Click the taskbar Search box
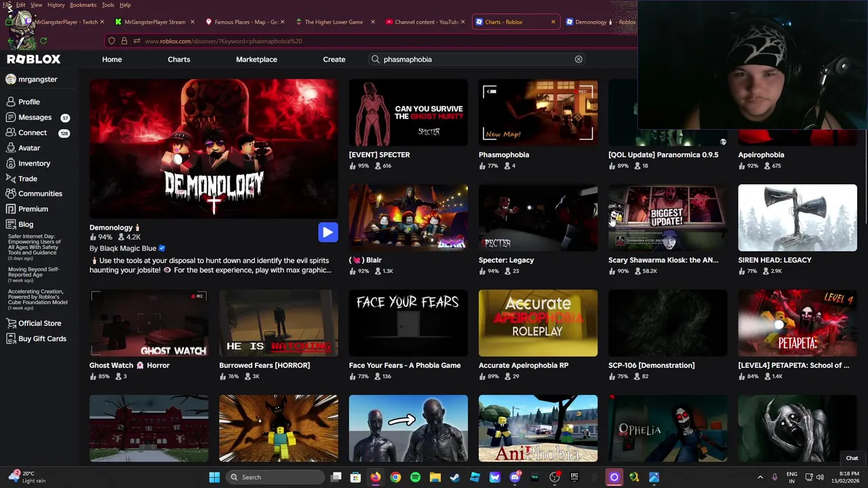The height and width of the screenshot is (488, 868). click(x=275, y=477)
